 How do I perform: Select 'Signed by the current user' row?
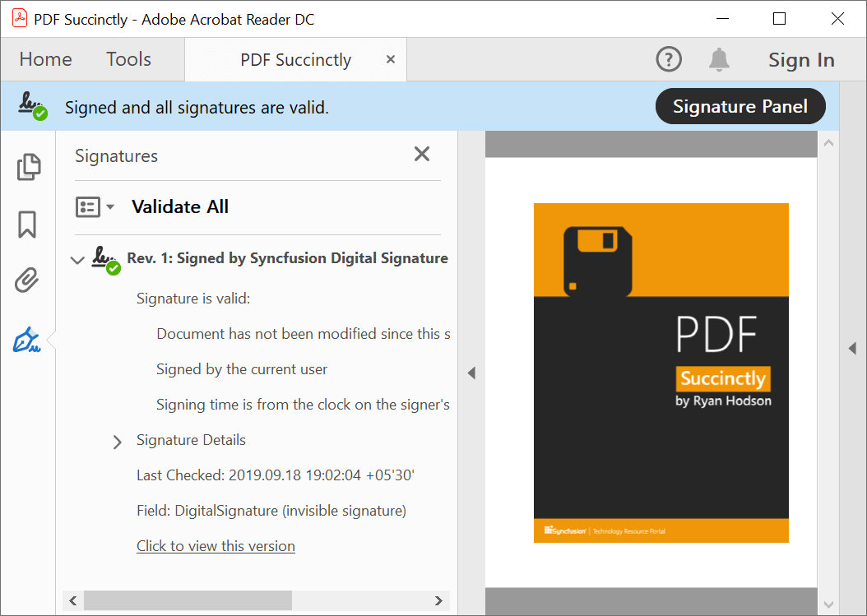pos(242,369)
